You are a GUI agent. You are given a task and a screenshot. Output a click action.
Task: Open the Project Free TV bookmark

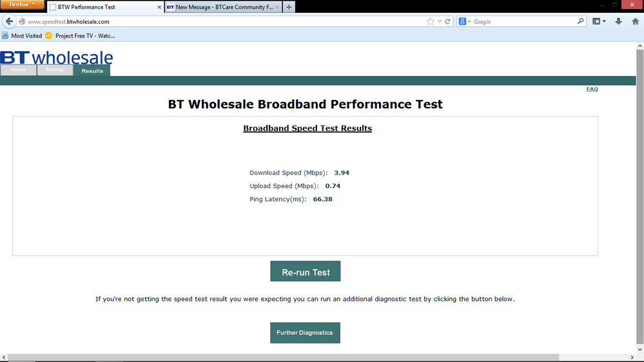coord(80,35)
